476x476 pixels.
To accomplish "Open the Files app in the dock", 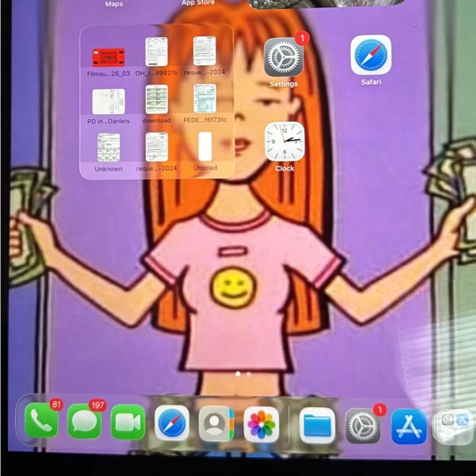I will tap(317, 425).
